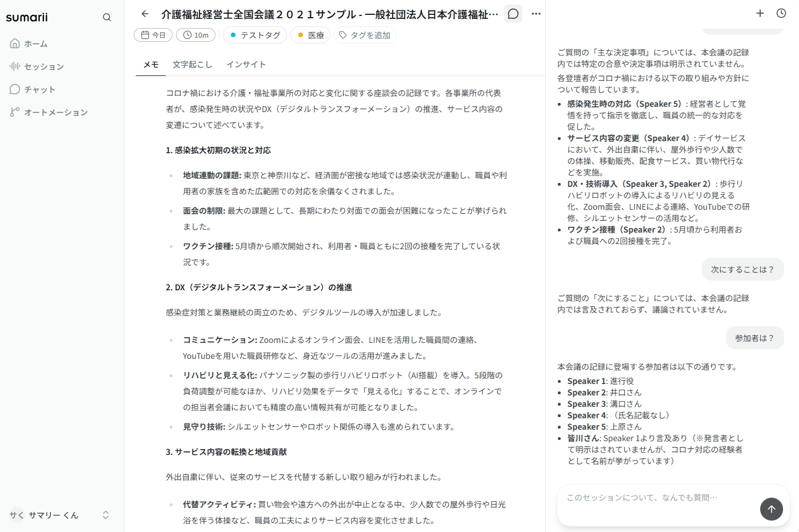Switch to the インサイト tab
The image size is (799, 532).
pos(246,65)
